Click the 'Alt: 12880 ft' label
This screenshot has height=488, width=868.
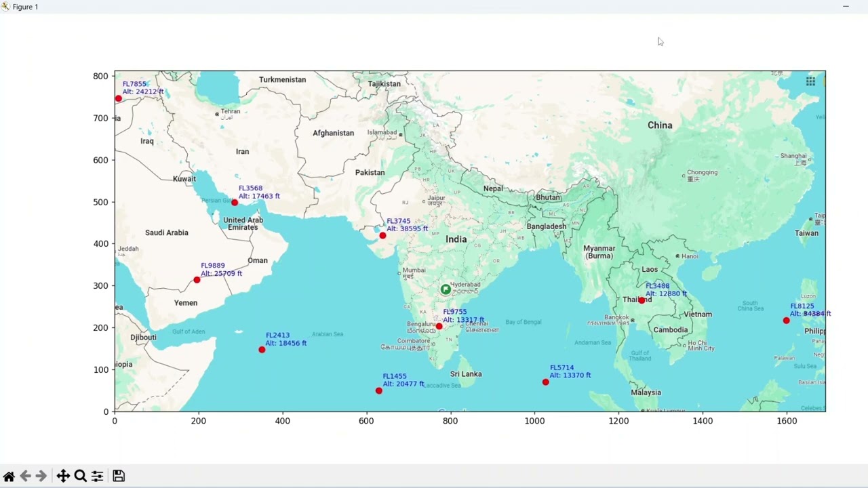[666, 293]
